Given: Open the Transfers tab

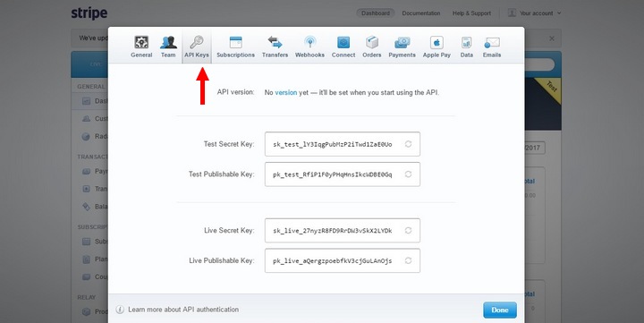Looking at the screenshot, I should pyautogui.click(x=275, y=47).
